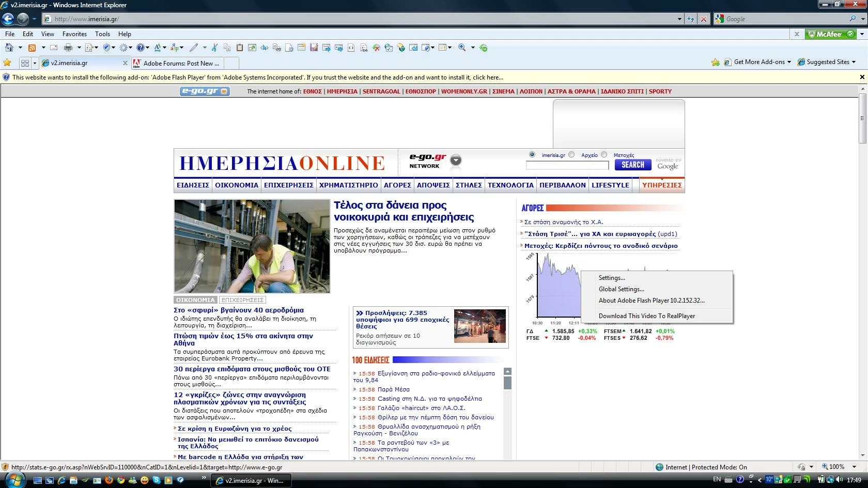Viewport: 868px width, 488px height.
Task: Click the news list scrollbar up arrow
Action: 507,371
